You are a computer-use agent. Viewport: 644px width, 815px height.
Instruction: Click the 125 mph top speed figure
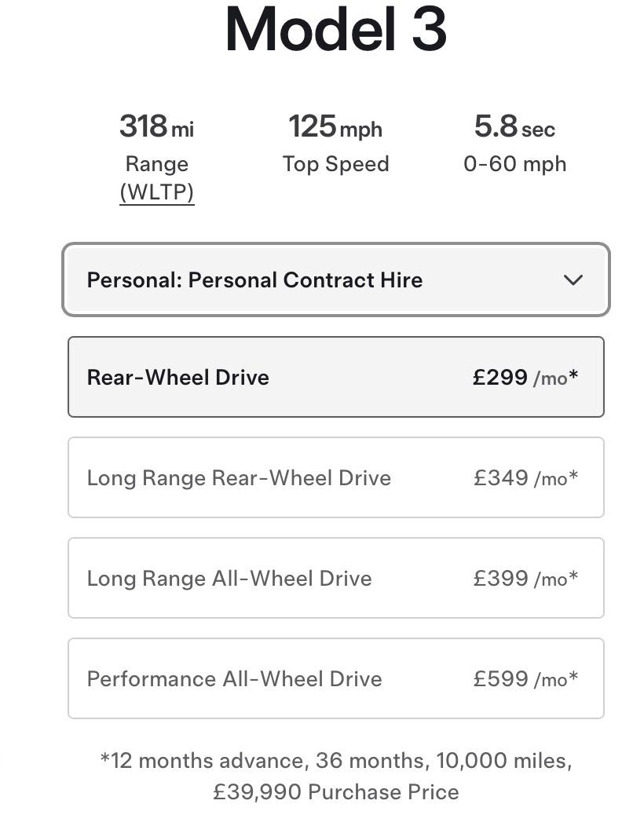(335, 126)
